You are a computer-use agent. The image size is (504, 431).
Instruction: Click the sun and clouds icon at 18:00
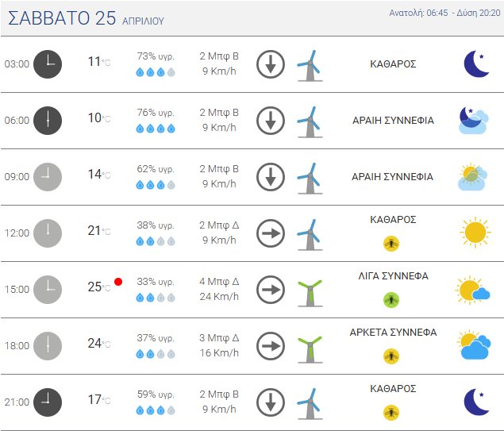(x=474, y=345)
